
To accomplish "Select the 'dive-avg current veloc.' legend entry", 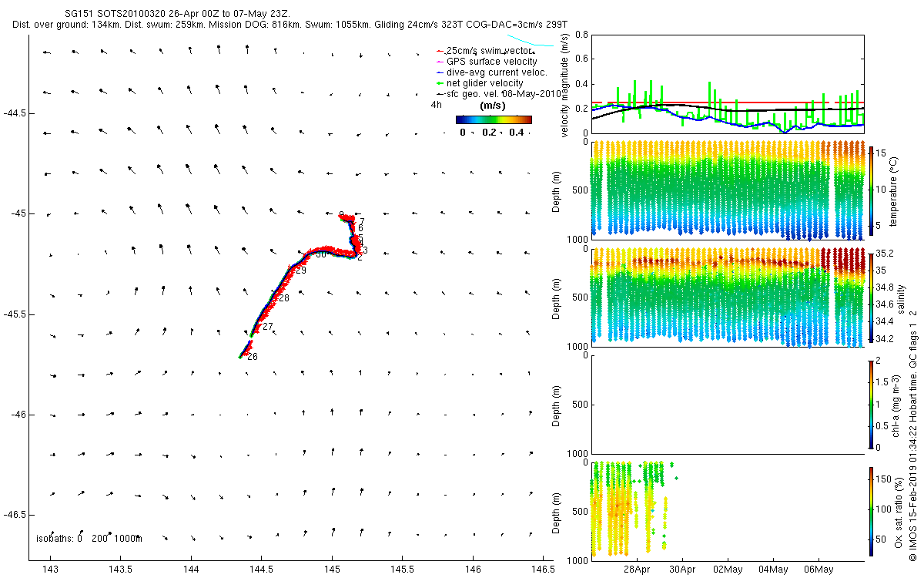I will point(491,72).
